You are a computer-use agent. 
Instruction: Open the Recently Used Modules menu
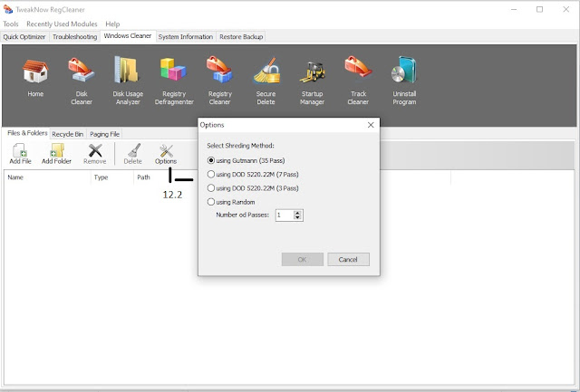(62, 24)
